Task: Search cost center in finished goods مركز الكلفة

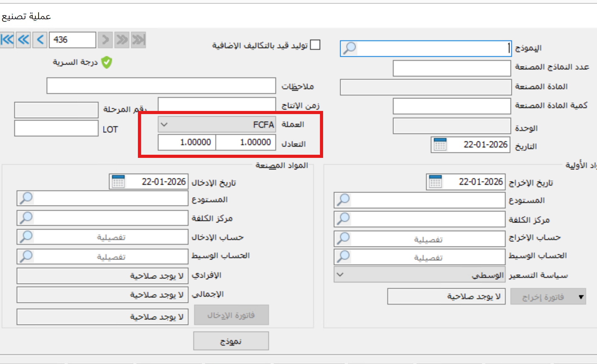Action: tap(26, 218)
